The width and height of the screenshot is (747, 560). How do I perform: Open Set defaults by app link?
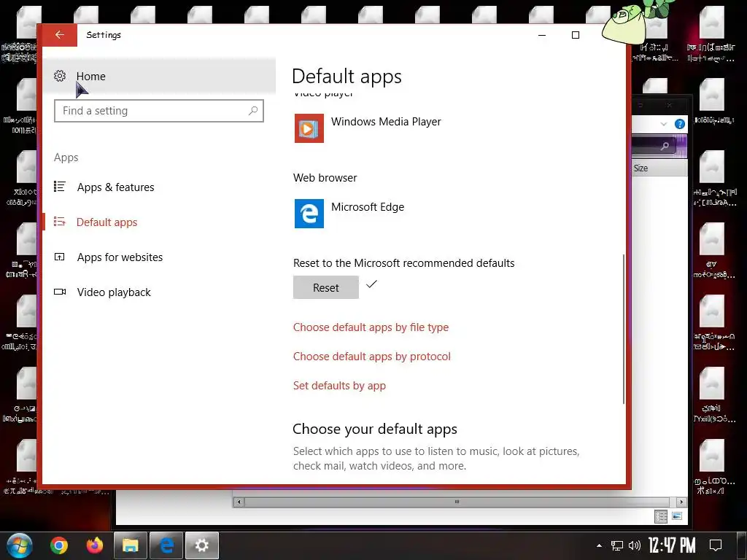[x=339, y=386]
